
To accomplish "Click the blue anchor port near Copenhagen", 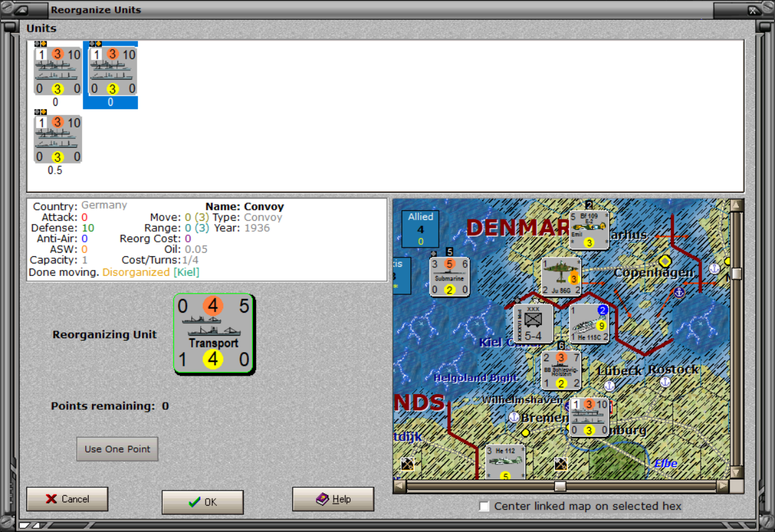I will click(680, 292).
